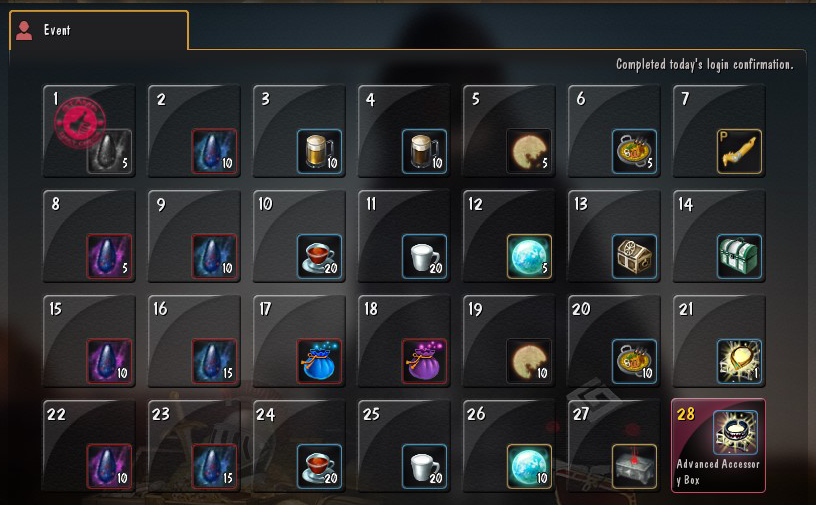
Task: Click the day 21 shining gold ring
Action: (x=740, y=361)
